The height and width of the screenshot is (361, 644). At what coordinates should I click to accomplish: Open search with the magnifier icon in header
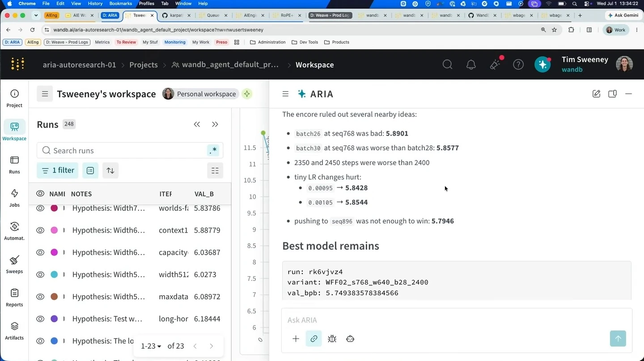tap(447, 64)
